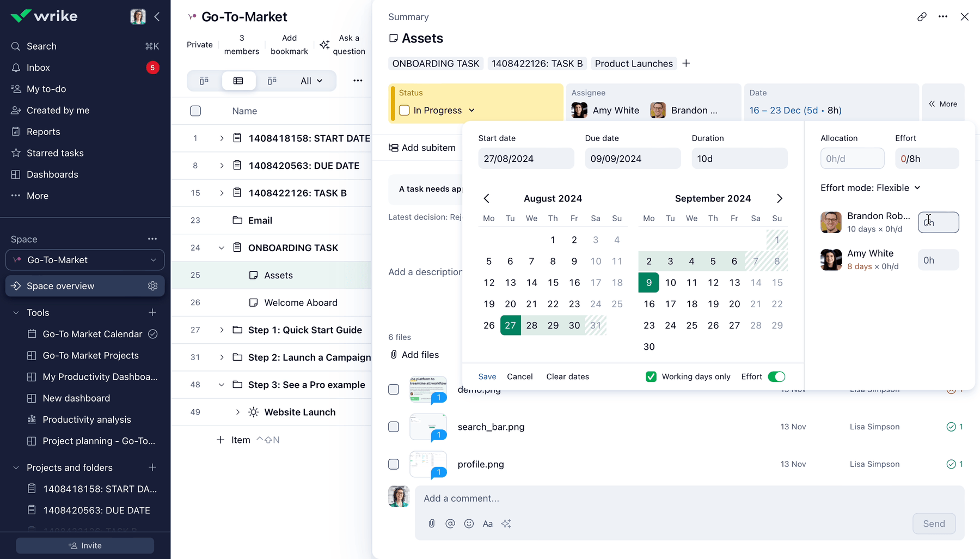Select the search_bar.png file checkbox

click(394, 427)
